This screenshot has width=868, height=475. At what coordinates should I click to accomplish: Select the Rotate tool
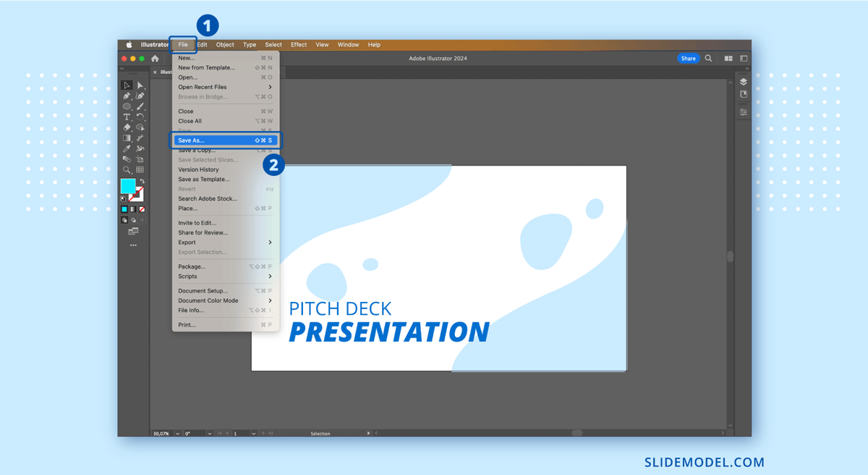(x=140, y=117)
